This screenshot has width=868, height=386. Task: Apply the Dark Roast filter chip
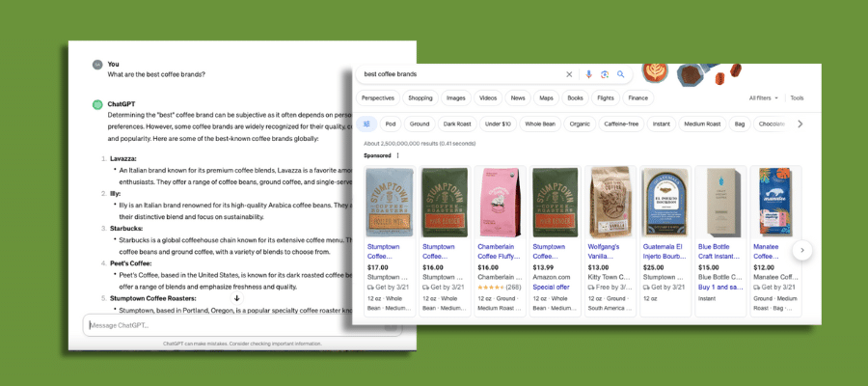click(457, 124)
